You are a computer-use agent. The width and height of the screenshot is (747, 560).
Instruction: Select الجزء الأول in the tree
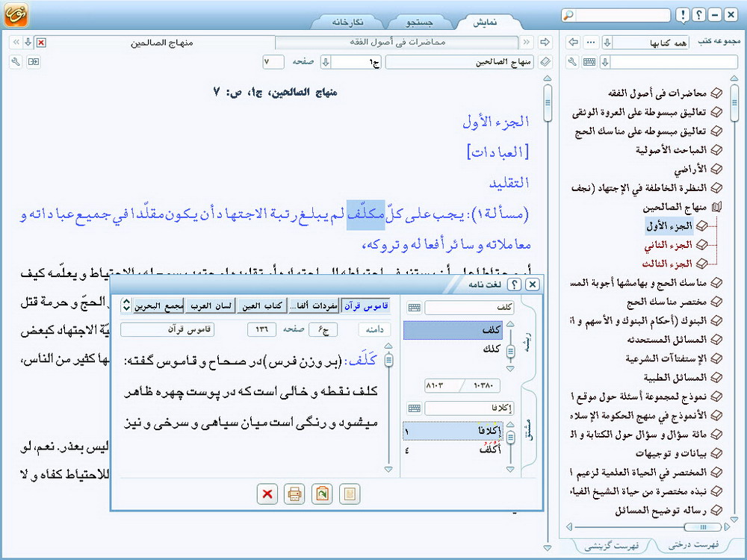pos(669,226)
